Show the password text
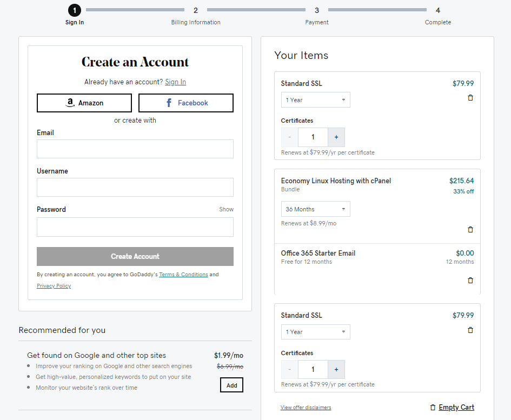Screen dimensions: 511x420 pyautogui.click(x=226, y=209)
